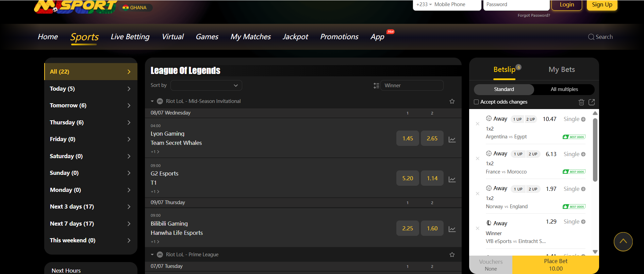Viewport: 644px width, 274px height.
Task: Click the betslip share icon
Action: [x=592, y=102]
